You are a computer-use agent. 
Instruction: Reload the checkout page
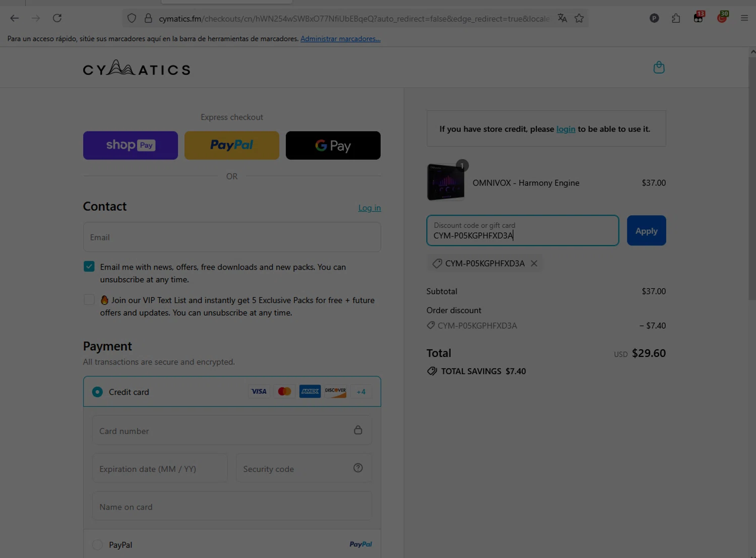57,19
